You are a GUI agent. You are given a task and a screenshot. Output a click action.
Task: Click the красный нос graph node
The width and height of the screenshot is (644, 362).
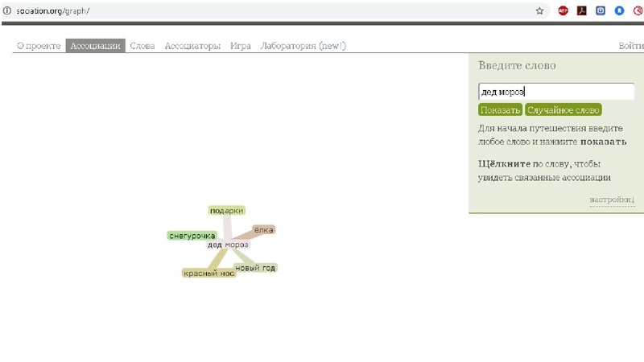click(208, 274)
